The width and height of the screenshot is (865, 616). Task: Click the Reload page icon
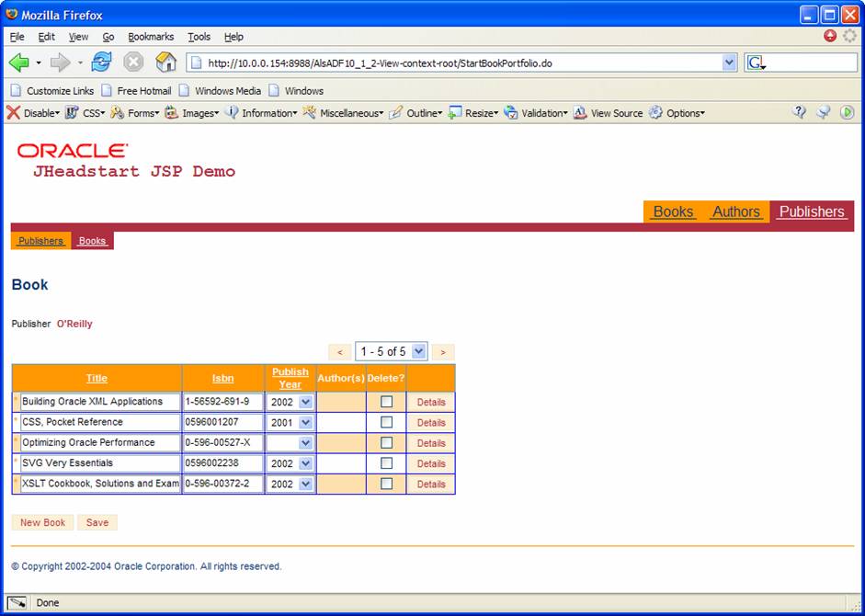[101, 63]
